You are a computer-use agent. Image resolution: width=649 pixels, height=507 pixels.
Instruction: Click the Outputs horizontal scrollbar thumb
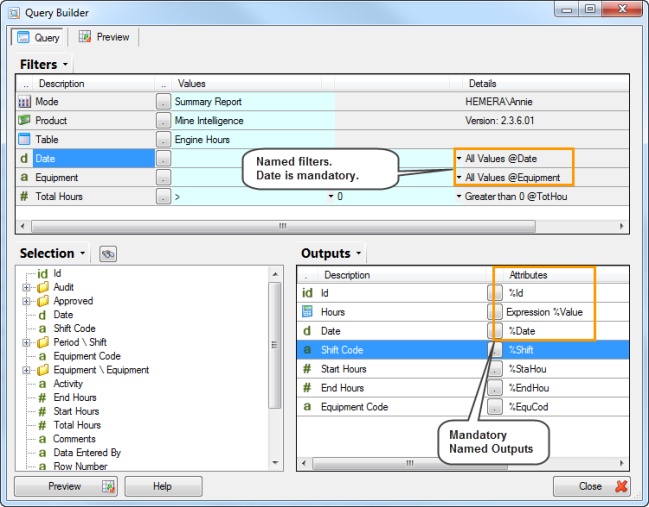410,463
